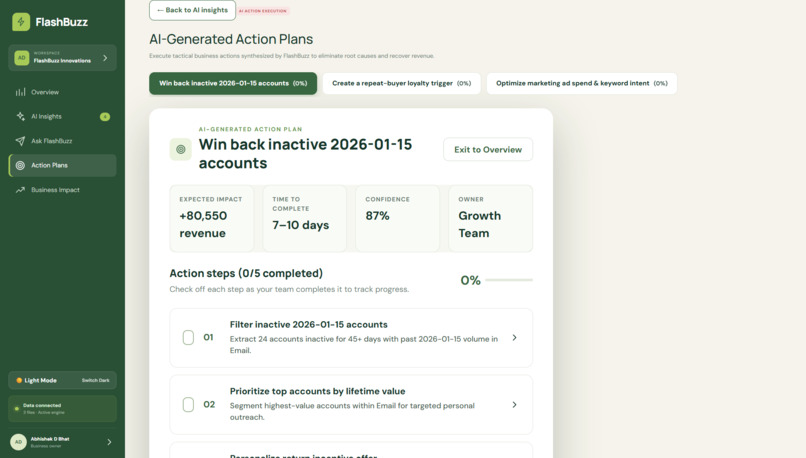The width and height of the screenshot is (806, 458).
Task: Select the Optimize marketing ad spend tab
Action: (581, 83)
